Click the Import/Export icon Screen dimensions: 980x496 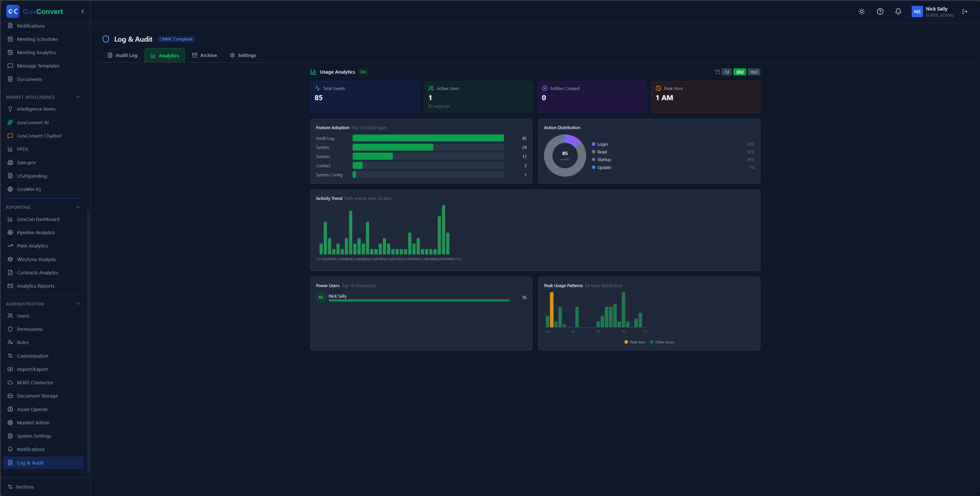[x=10, y=369]
